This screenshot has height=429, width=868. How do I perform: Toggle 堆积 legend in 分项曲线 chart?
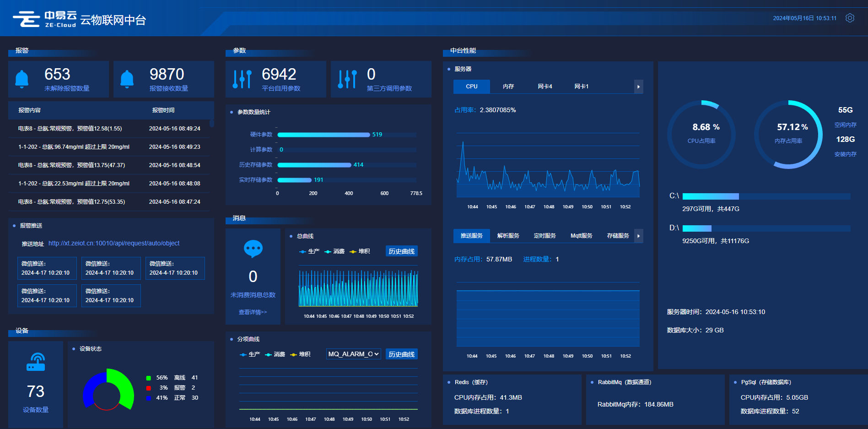[x=300, y=354]
